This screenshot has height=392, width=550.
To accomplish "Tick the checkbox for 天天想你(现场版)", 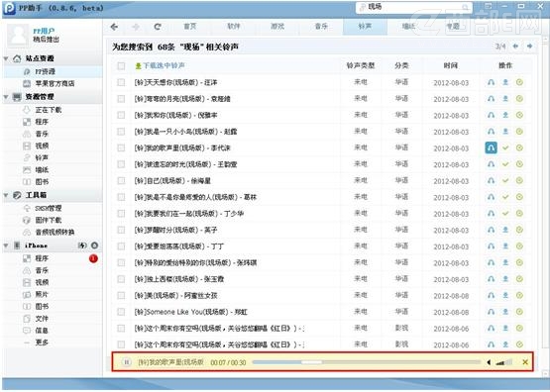I will click(121, 82).
